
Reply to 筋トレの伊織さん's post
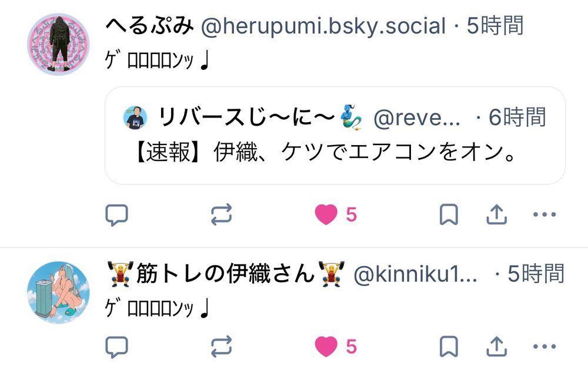point(116,347)
